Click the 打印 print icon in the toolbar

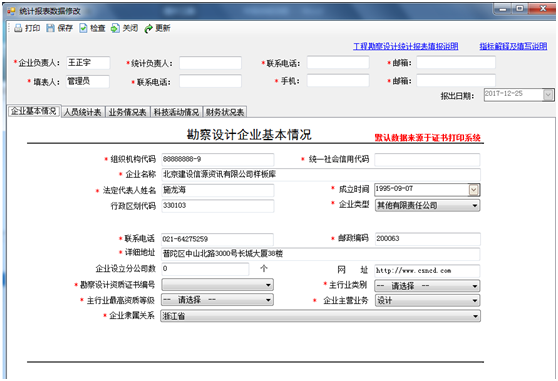coord(18,28)
